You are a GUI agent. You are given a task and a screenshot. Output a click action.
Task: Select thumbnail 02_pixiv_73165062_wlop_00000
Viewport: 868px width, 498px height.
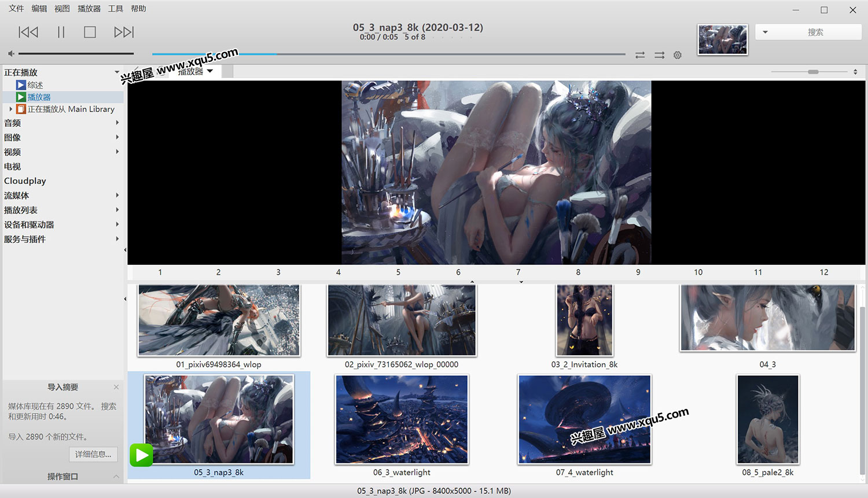tap(402, 320)
